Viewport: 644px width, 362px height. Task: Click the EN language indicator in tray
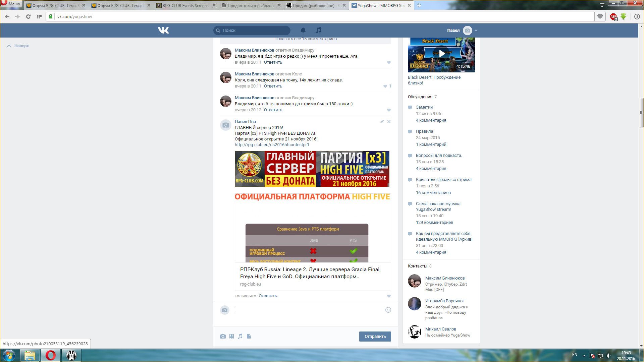pyautogui.click(x=575, y=355)
